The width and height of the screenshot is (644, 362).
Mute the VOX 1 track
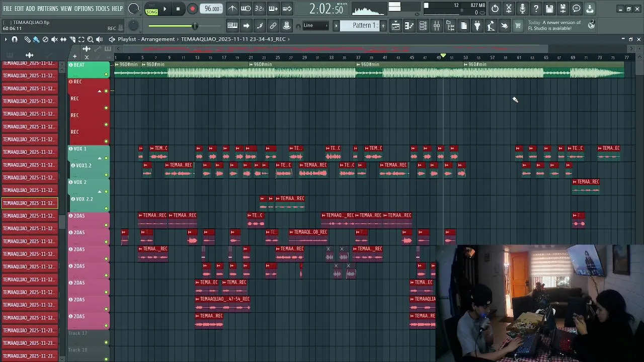[x=106, y=158]
